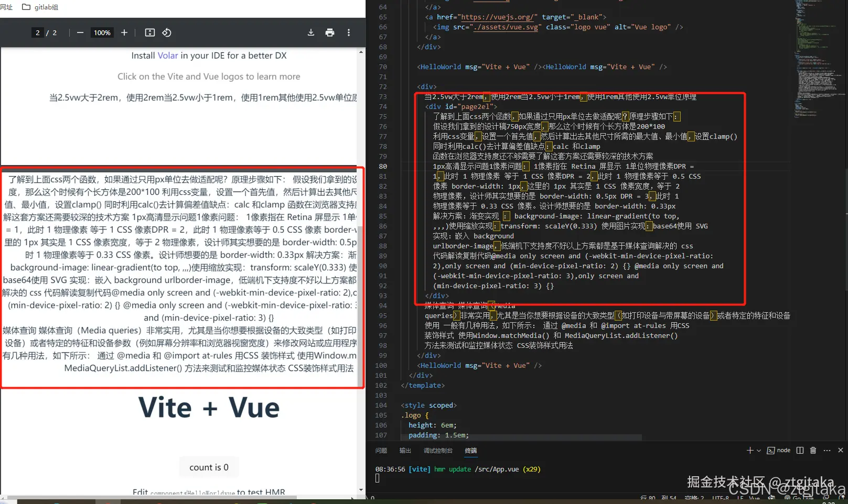Open more terminal actions ellipsis menu
The width and height of the screenshot is (848, 504).
826,450
